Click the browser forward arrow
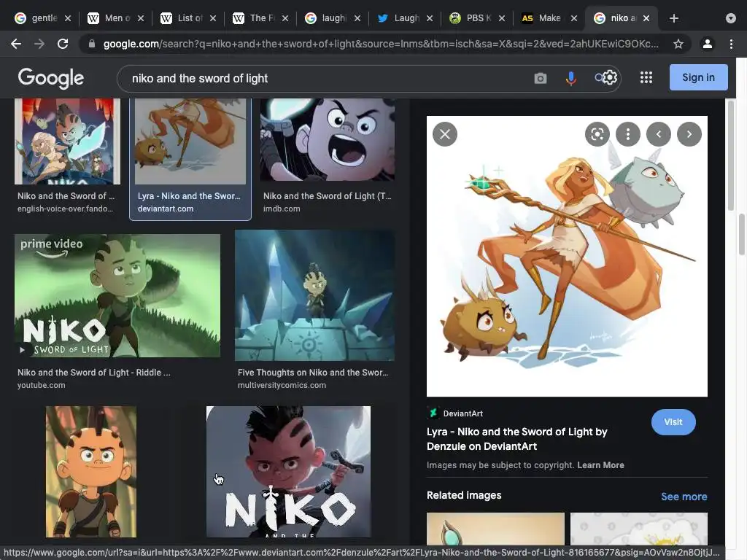Image resolution: width=747 pixels, height=560 pixels. click(x=39, y=44)
